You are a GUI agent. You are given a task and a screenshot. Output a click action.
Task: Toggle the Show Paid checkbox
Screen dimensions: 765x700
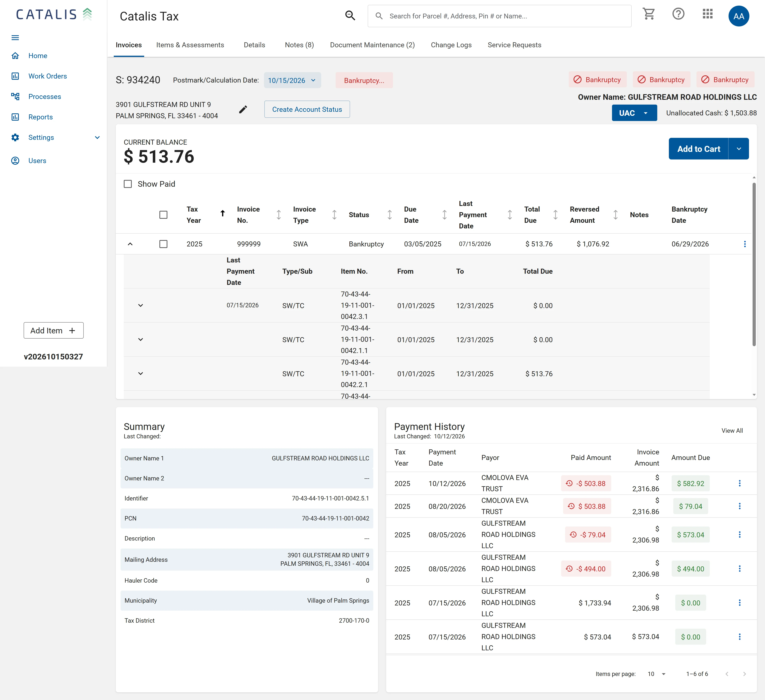point(128,184)
